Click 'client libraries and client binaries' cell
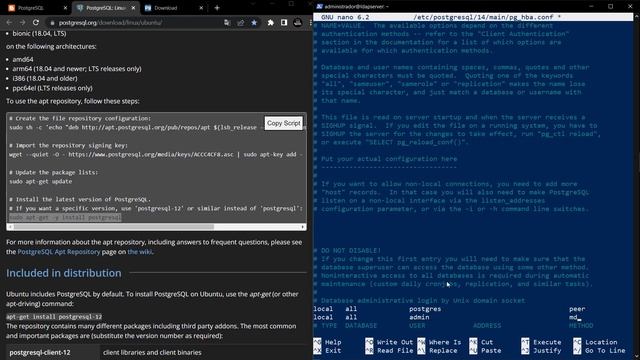 pyautogui.click(x=152, y=352)
